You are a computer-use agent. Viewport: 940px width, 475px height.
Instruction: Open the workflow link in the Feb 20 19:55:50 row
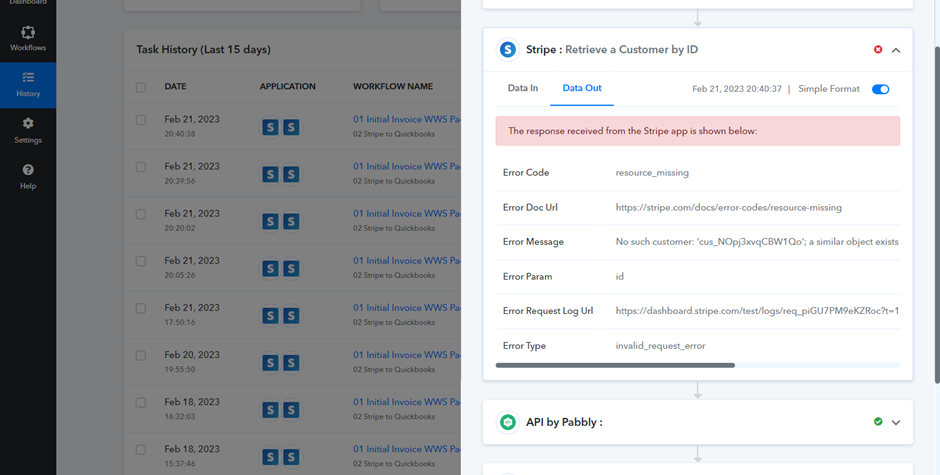[x=406, y=354]
